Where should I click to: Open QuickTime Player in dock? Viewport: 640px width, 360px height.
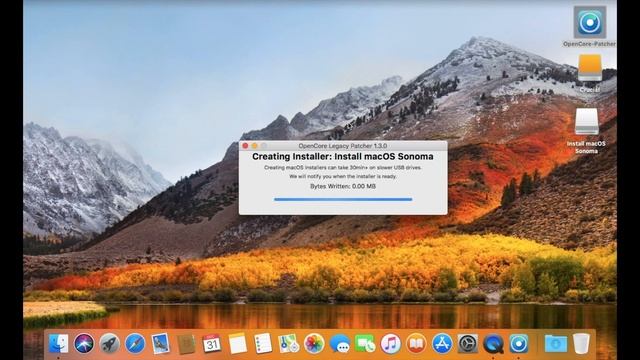(x=493, y=343)
